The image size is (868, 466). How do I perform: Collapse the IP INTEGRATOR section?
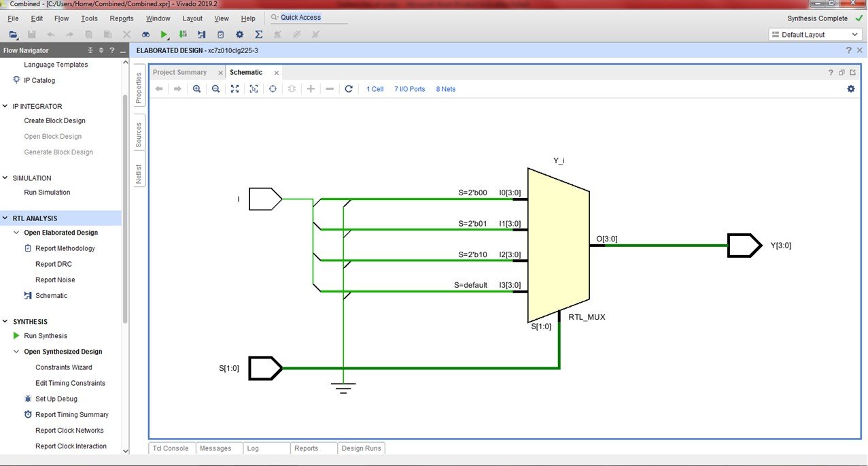pyautogui.click(x=5, y=107)
